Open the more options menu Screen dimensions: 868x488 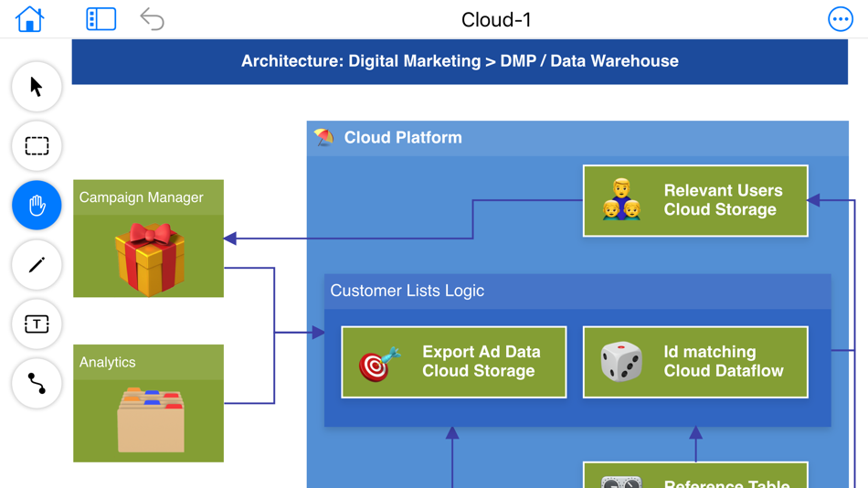click(841, 19)
